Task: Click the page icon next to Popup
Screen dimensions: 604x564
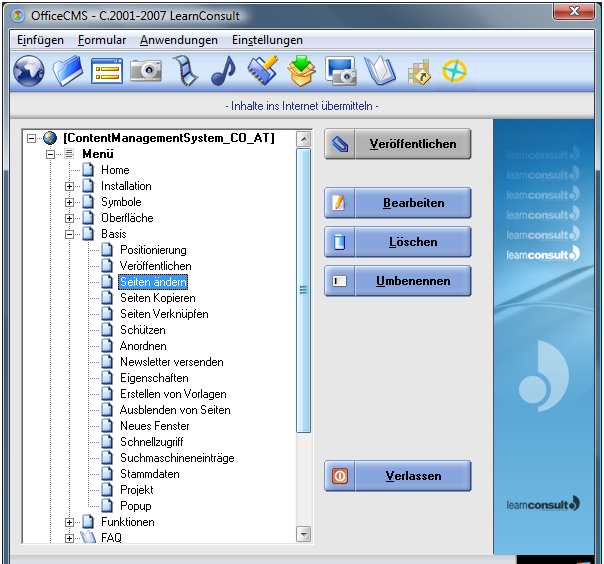Action: tap(107, 505)
